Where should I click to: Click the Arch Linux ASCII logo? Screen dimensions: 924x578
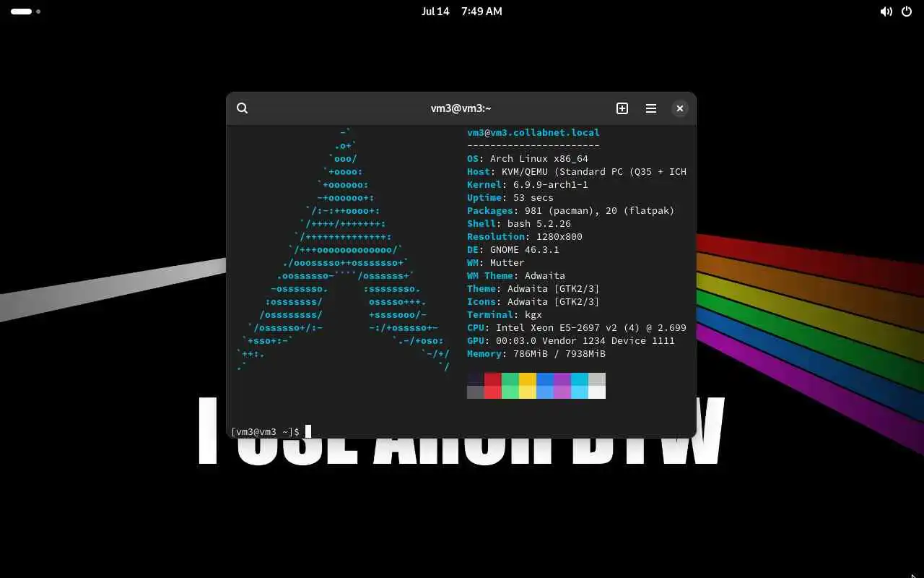point(343,250)
